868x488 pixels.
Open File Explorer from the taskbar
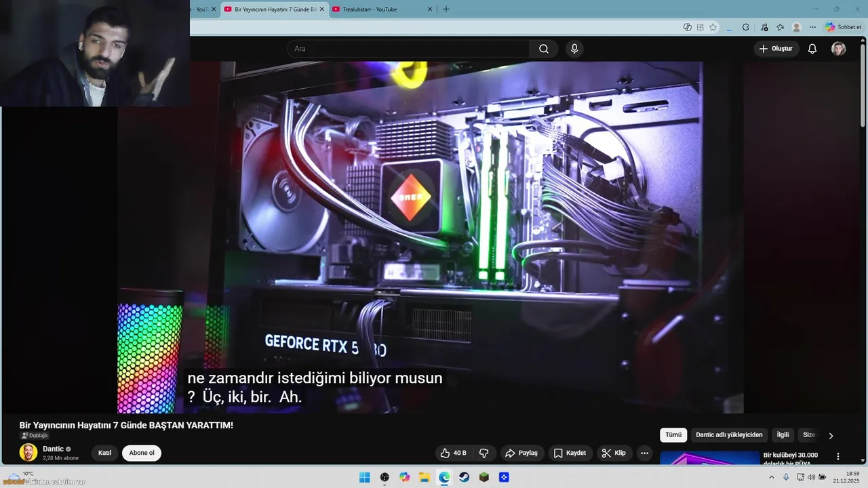[425, 477]
